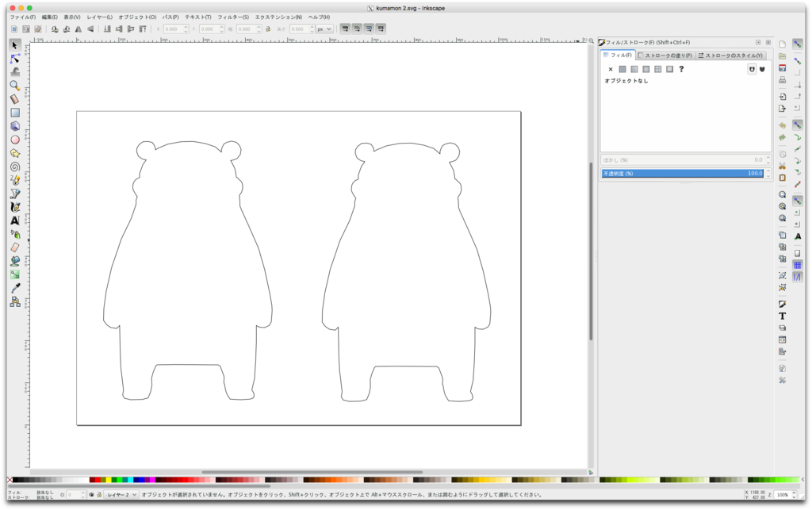Choose the Spiral tool

point(15,167)
